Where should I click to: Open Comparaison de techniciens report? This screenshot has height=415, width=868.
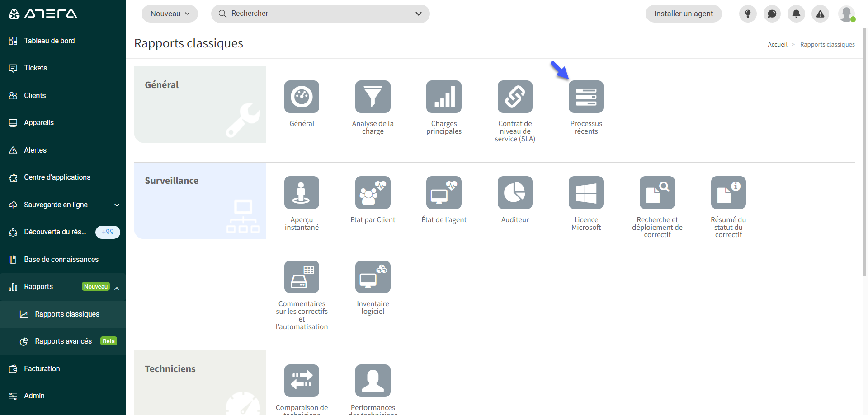(x=302, y=381)
